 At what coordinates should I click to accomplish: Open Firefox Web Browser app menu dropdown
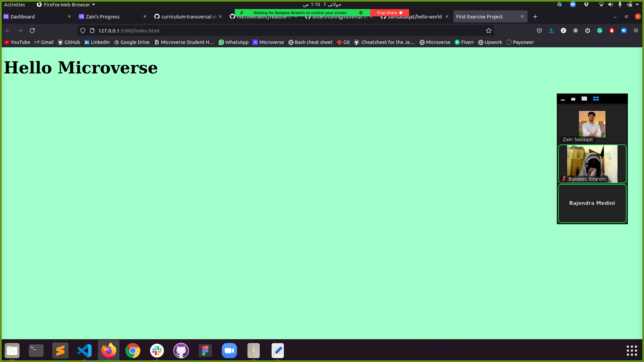66,4
